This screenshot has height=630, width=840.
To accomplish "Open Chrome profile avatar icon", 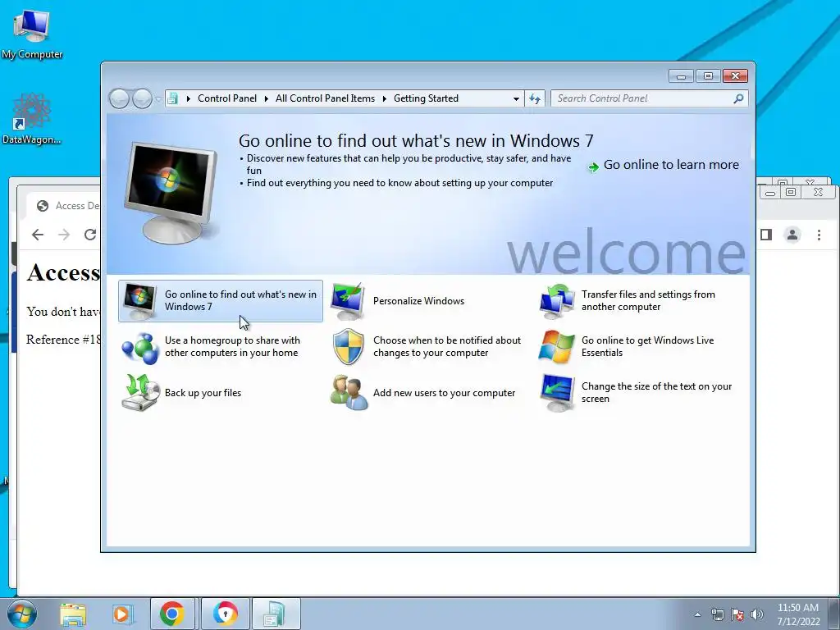I will [792, 235].
